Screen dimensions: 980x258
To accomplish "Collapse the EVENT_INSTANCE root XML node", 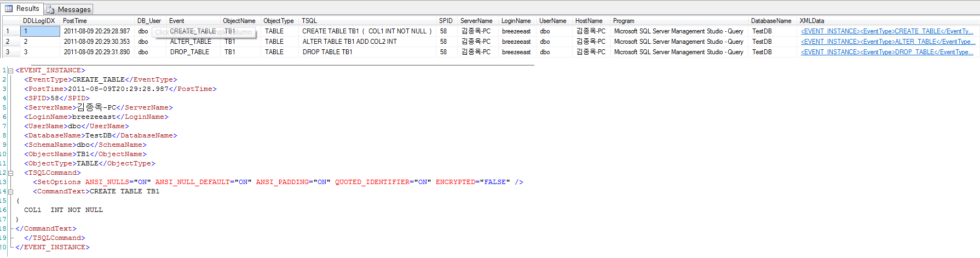I will [10, 71].
